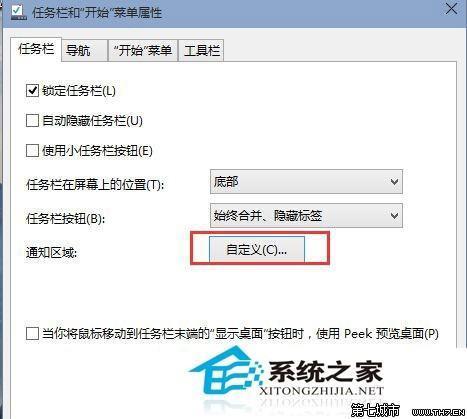Open the "开始"菜单 tab
The image size is (467, 419).
coord(143,51)
